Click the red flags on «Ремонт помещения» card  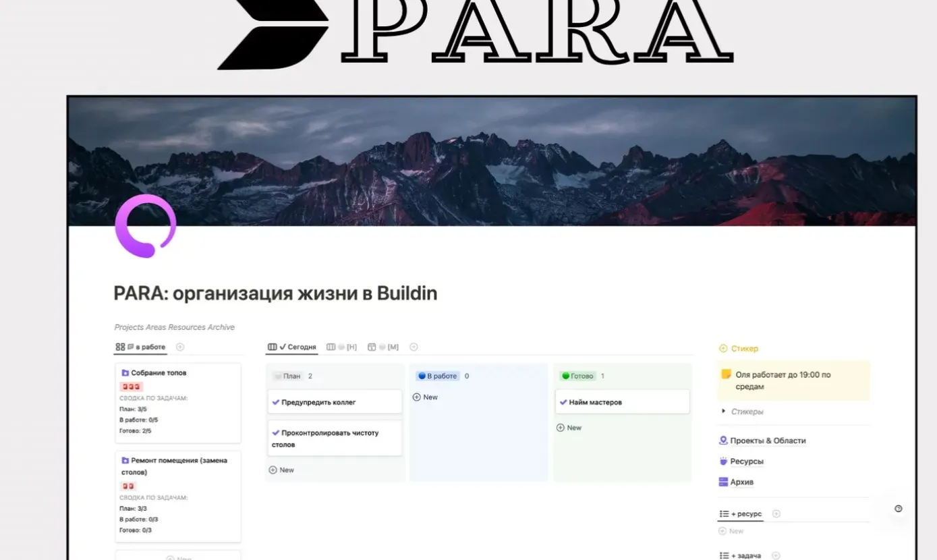point(128,486)
